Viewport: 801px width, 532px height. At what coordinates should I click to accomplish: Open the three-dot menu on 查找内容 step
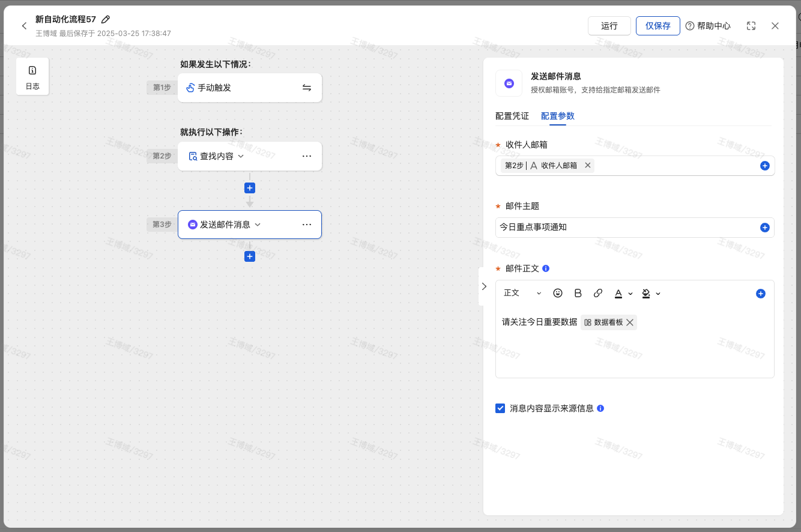[306, 156]
